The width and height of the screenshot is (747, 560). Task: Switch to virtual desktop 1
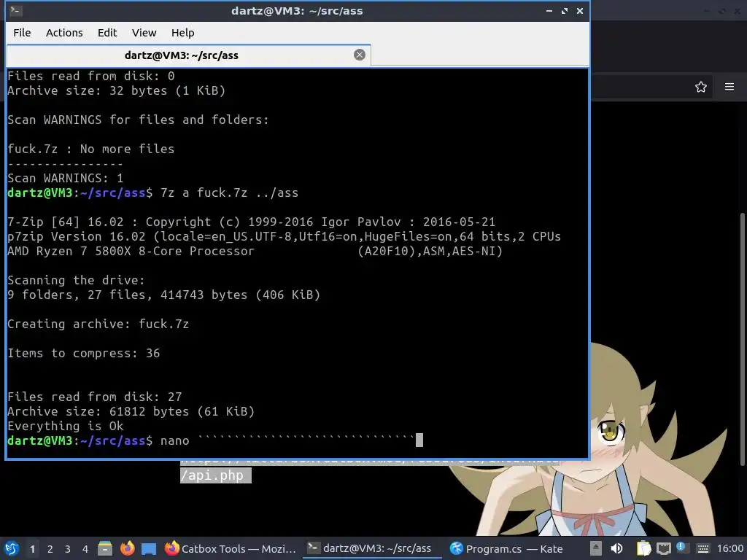point(32,549)
